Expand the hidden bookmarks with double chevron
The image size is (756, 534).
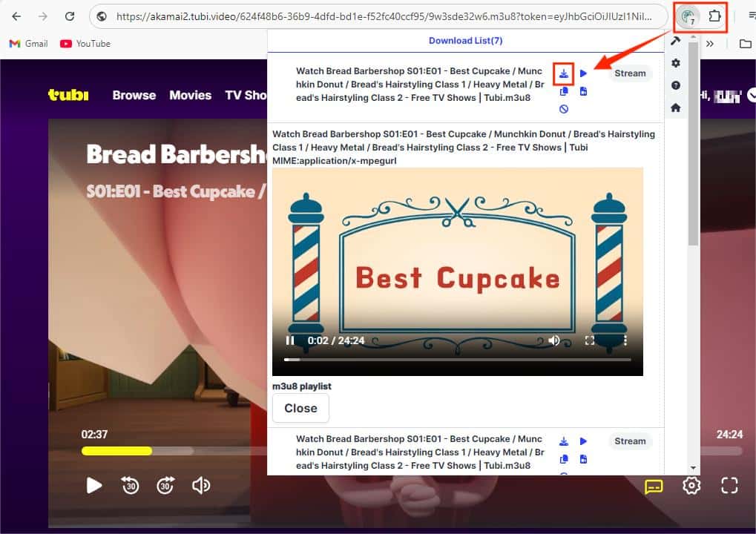point(709,43)
